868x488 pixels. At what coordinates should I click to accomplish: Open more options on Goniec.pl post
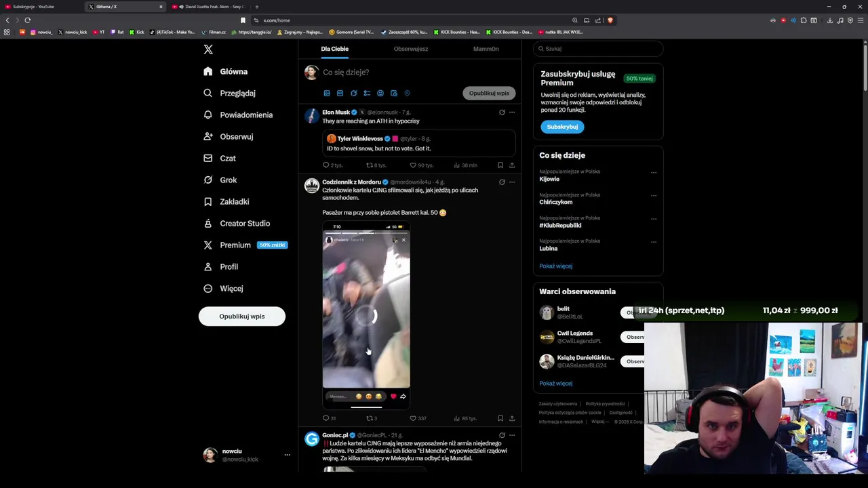[x=512, y=435]
